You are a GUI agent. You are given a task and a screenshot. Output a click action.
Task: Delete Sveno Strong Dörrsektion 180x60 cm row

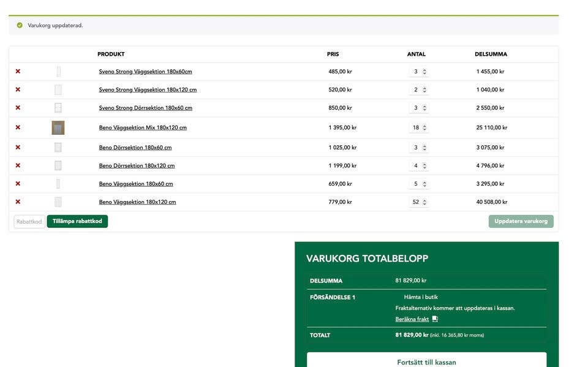18,108
